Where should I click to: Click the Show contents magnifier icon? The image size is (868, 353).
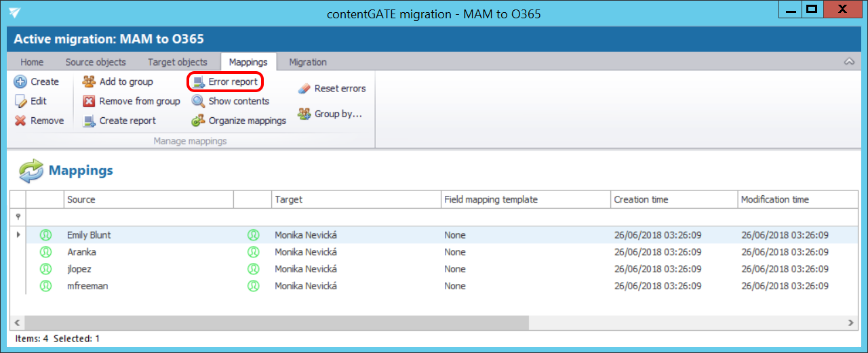click(198, 102)
